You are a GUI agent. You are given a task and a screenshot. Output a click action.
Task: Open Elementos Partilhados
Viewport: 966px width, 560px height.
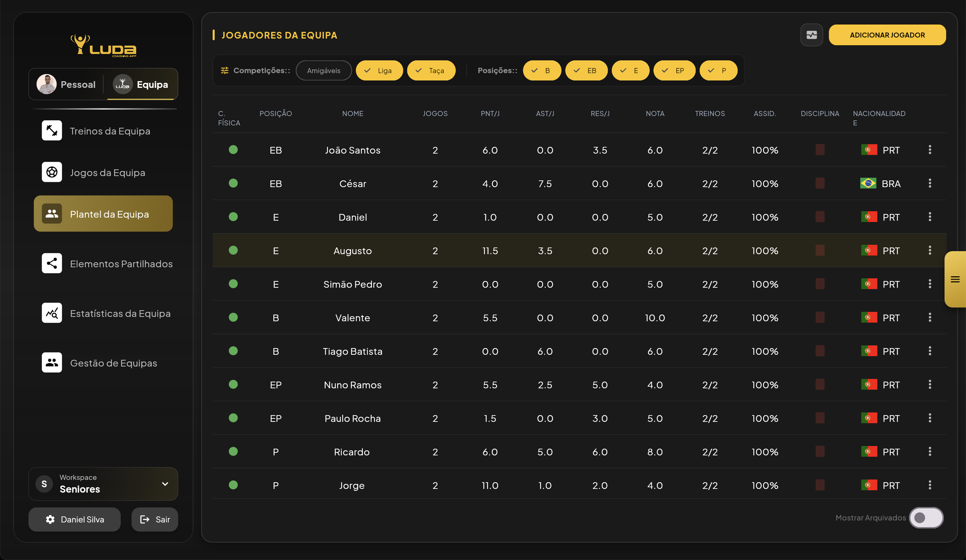point(121,264)
